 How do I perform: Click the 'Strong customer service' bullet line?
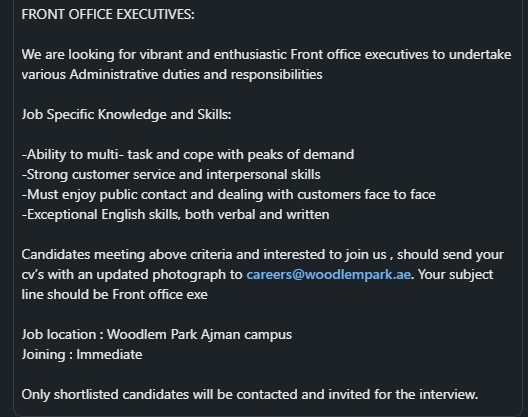(171, 174)
